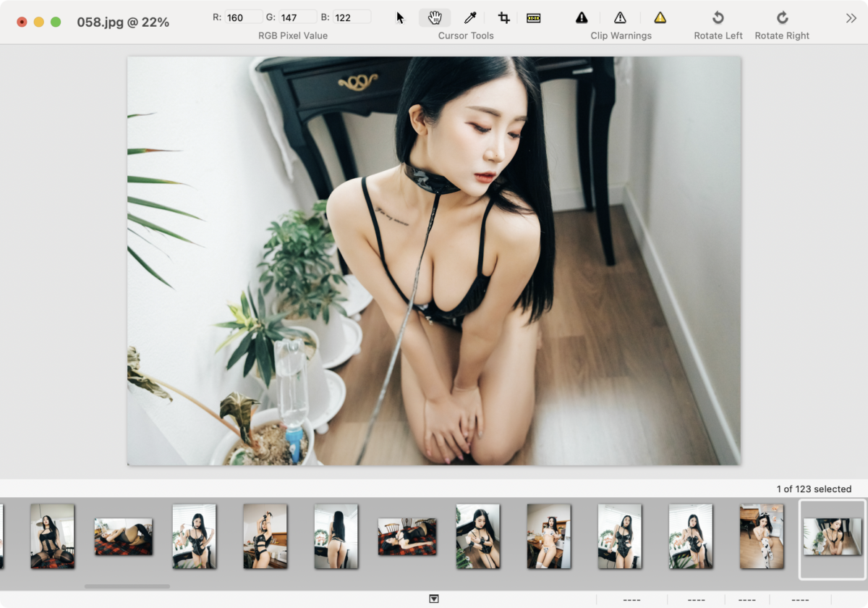Click the "RGB Pixel Value" label
Viewport: 868px width, 608px height.
pos(293,35)
